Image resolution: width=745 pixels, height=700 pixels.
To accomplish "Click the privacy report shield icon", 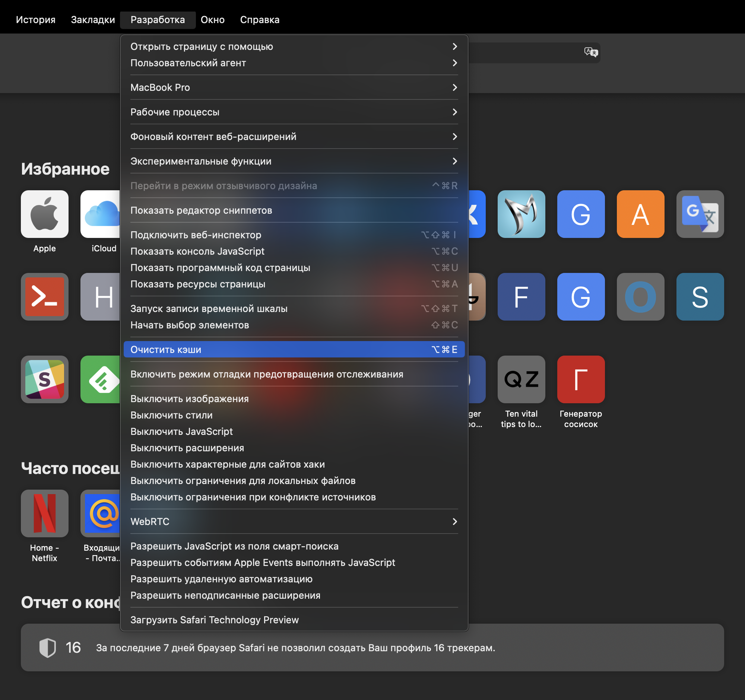I will tap(48, 647).
